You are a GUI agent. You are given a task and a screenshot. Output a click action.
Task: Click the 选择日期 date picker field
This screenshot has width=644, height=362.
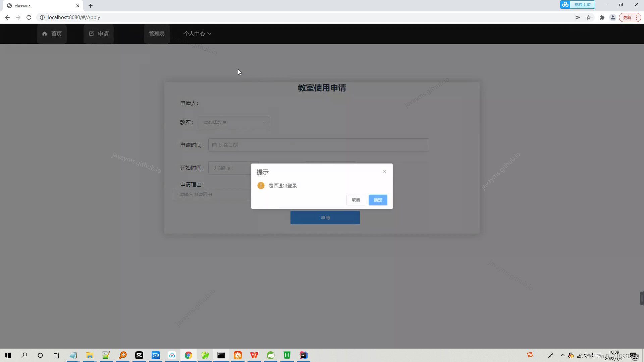(318, 145)
